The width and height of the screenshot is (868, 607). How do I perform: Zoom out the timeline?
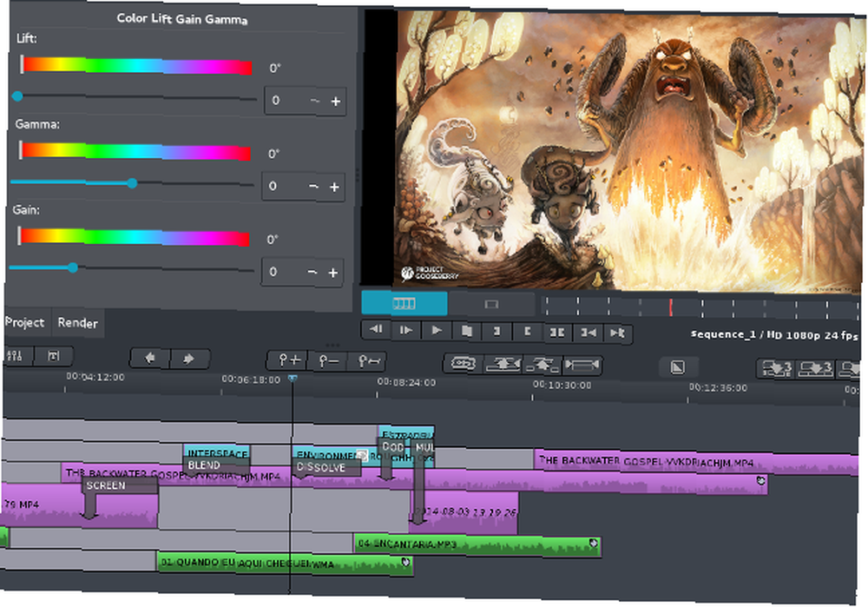pyautogui.click(x=329, y=361)
